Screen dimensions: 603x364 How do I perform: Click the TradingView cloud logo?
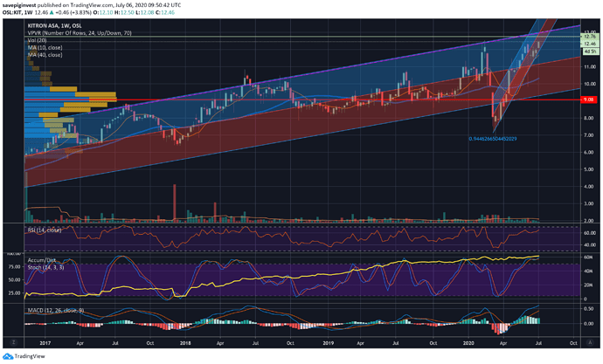tap(8, 356)
